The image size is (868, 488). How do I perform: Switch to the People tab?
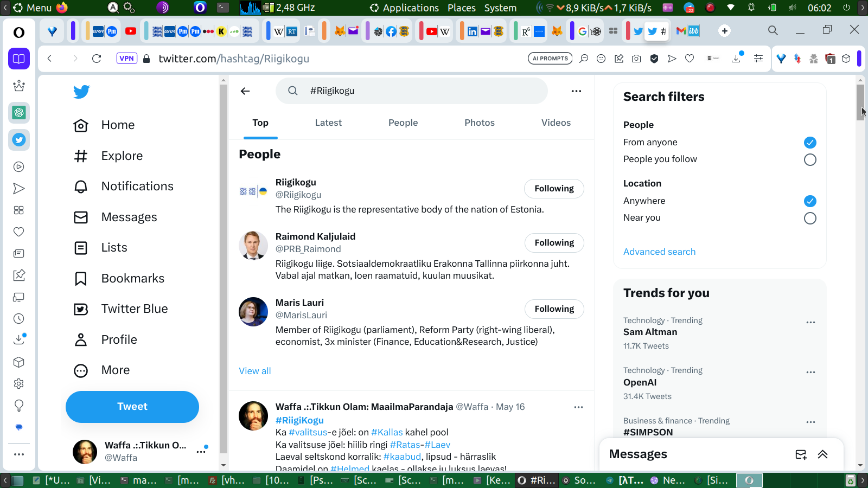click(x=403, y=123)
